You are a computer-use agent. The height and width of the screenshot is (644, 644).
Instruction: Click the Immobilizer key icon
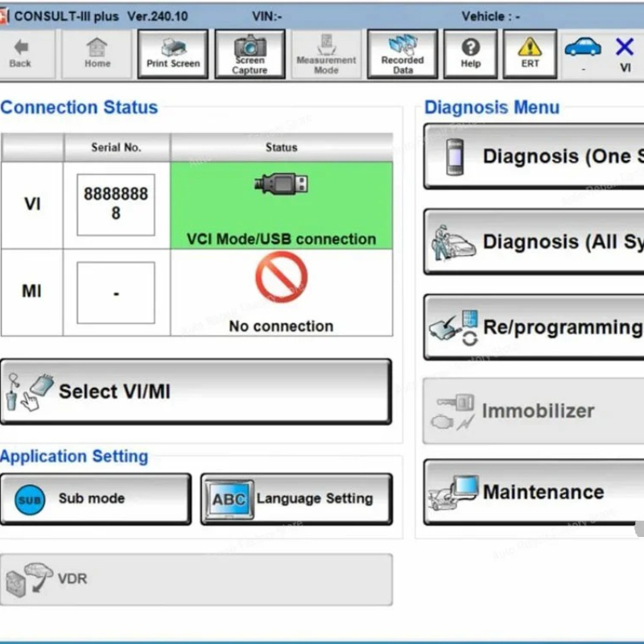pos(453,411)
